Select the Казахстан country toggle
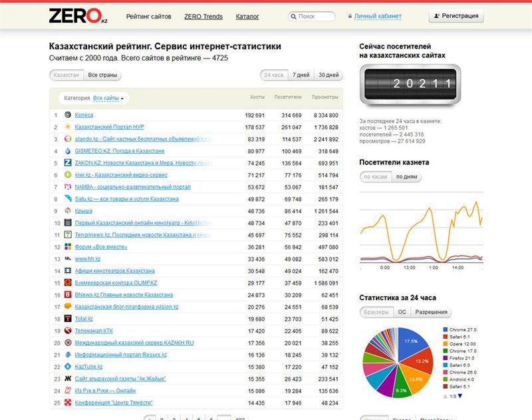 click(66, 75)
